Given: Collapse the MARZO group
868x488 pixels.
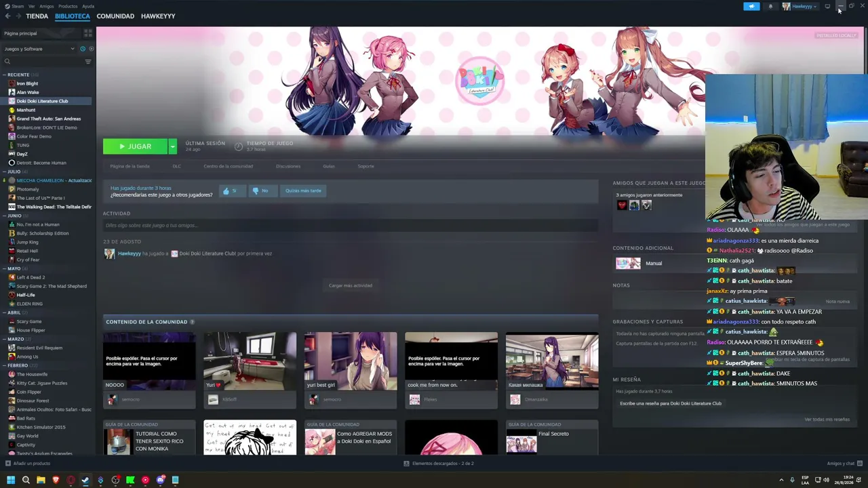Looking at the screenshot, I should tap(4, 339).
